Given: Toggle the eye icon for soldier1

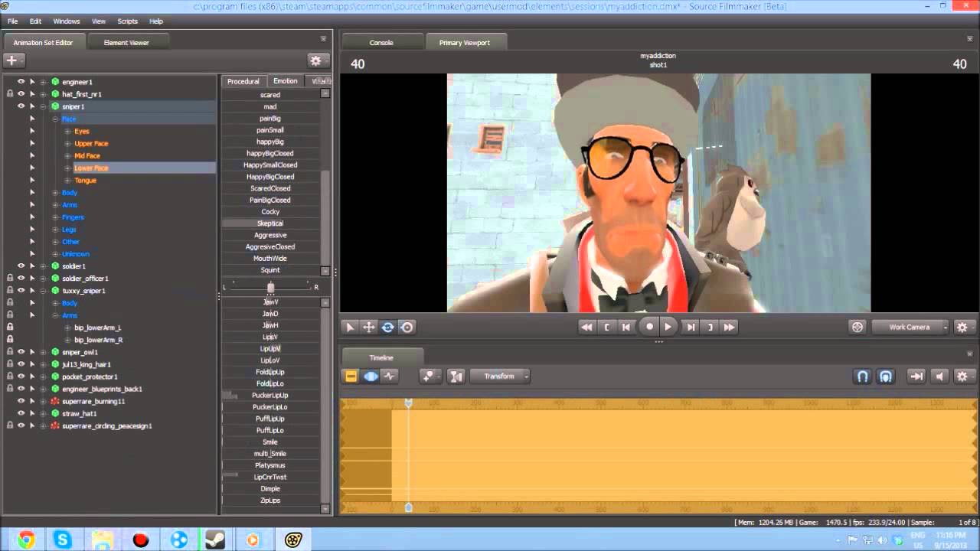Looking at the screenshot, I should tap(21, 266).
